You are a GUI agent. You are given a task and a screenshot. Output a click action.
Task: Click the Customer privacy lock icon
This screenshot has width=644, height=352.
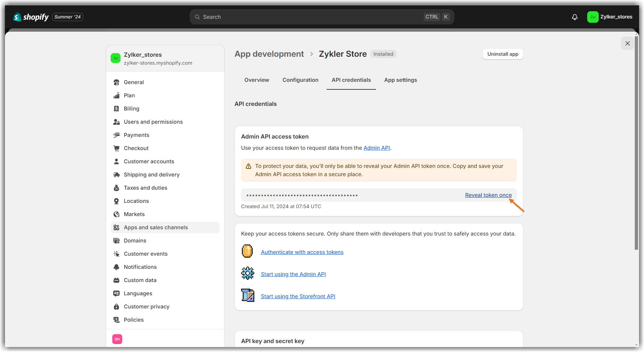click(x=116, y=306)
